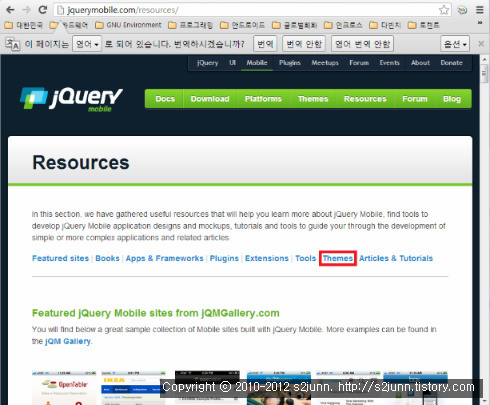
Task: Bookmark page with the star icon
Action: [x=444, y=10]
